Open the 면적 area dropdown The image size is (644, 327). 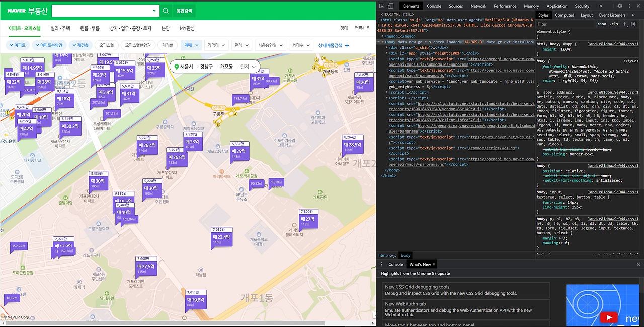242,45
